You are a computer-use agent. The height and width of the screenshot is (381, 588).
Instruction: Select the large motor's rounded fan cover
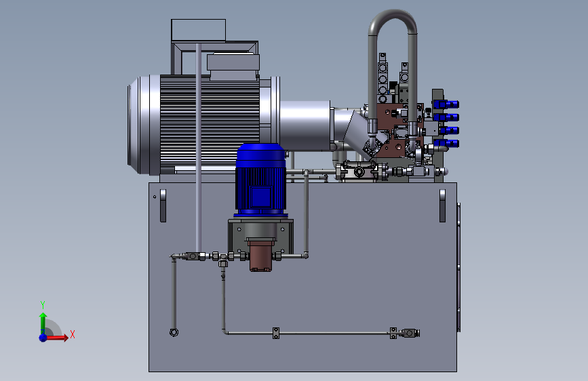(144, 125)
